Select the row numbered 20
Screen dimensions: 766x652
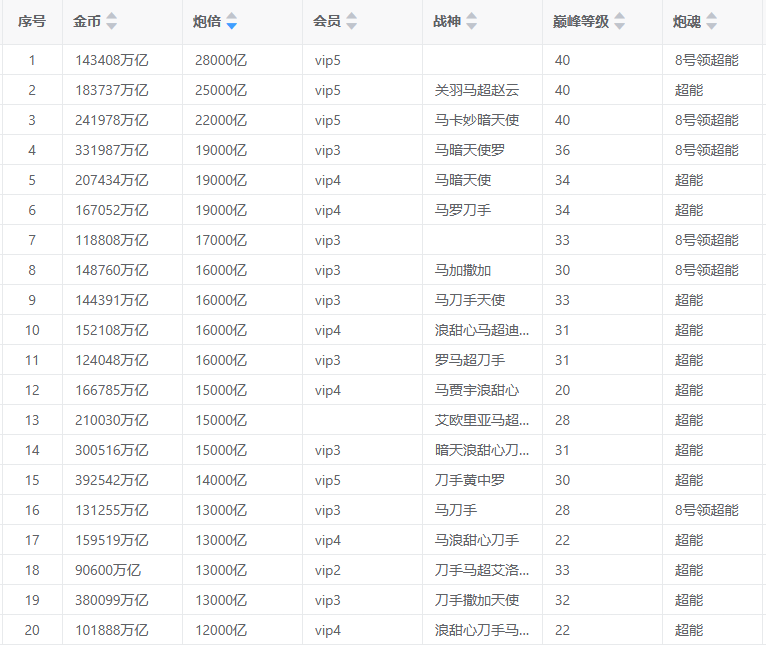tap(32, 630)
